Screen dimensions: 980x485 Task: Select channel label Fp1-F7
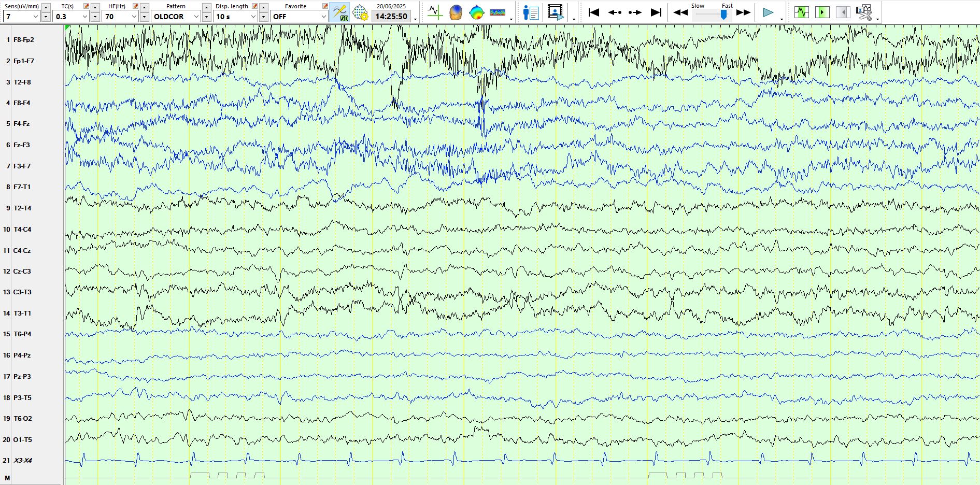24,61
